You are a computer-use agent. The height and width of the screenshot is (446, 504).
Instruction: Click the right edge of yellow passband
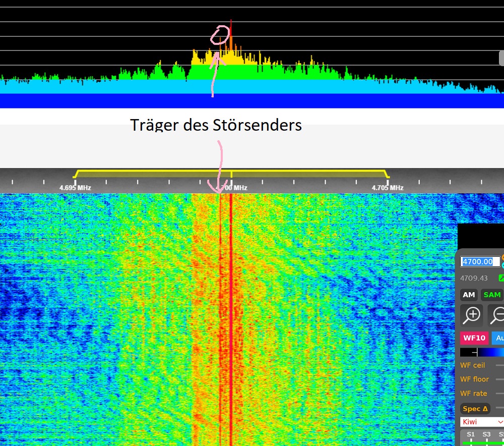pos(387,174)
